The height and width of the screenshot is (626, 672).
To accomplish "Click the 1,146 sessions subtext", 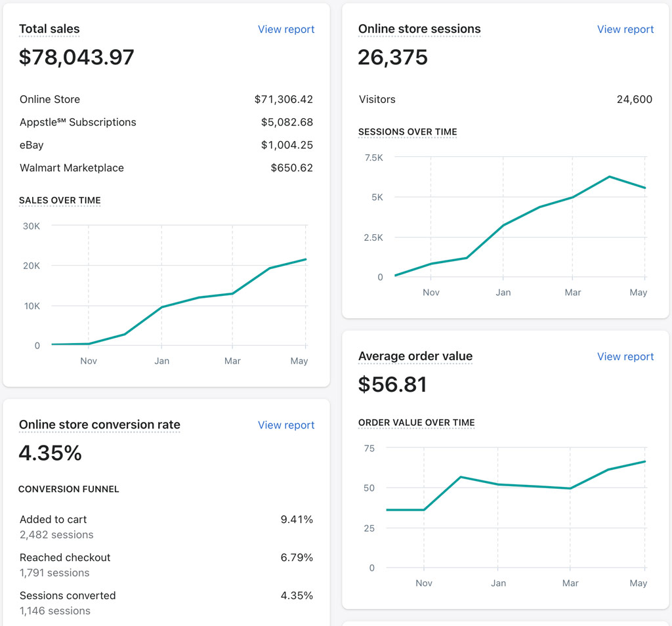I will coord(55,611).
